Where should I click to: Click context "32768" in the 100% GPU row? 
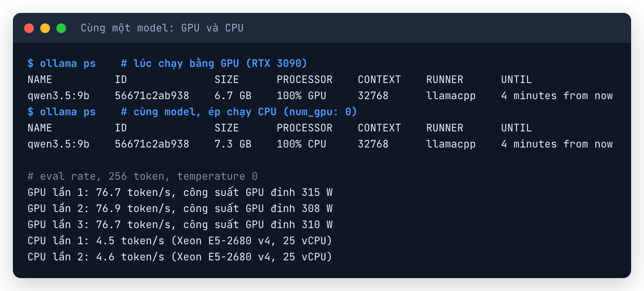coord(373,96)
